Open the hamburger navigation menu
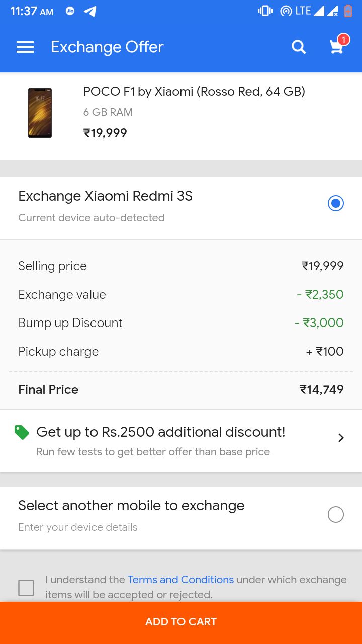This screenshot has height=644, width=362. [x=25, y=47]
